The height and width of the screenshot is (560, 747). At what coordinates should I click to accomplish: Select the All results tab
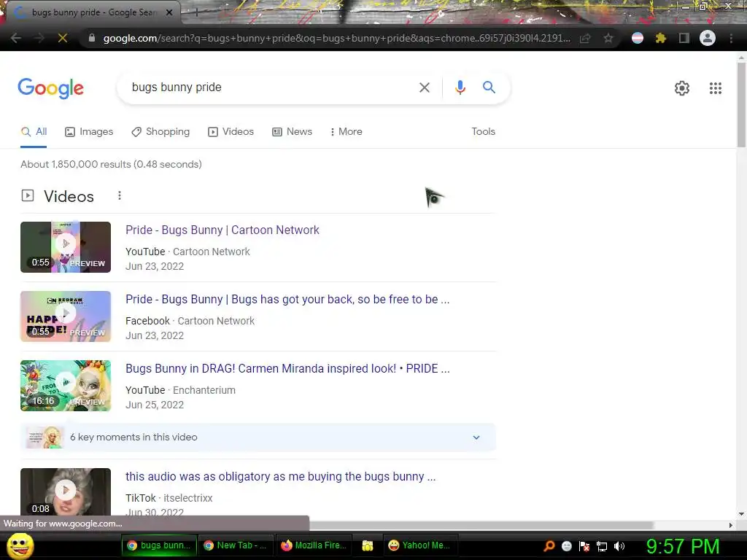point(34,132)
